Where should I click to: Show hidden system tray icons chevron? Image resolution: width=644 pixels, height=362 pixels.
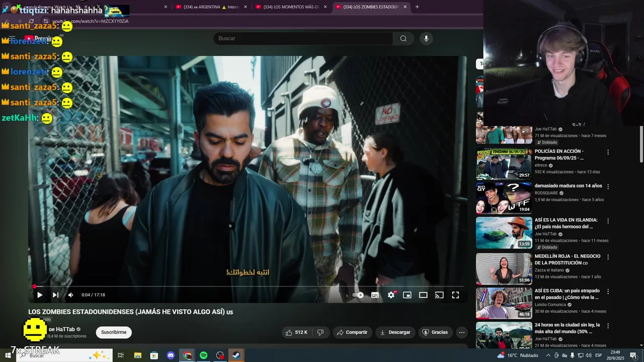click(x=548, y=355)
